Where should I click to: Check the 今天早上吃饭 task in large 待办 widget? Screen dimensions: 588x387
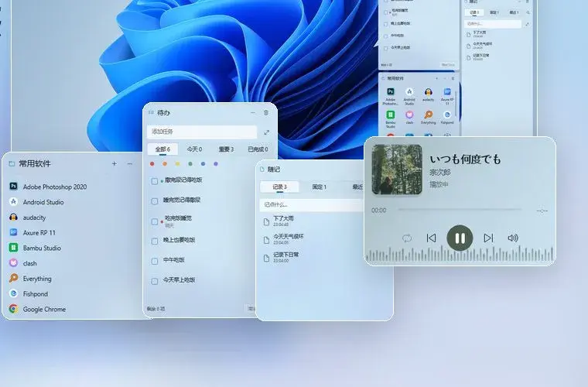(x=155, y=281)
